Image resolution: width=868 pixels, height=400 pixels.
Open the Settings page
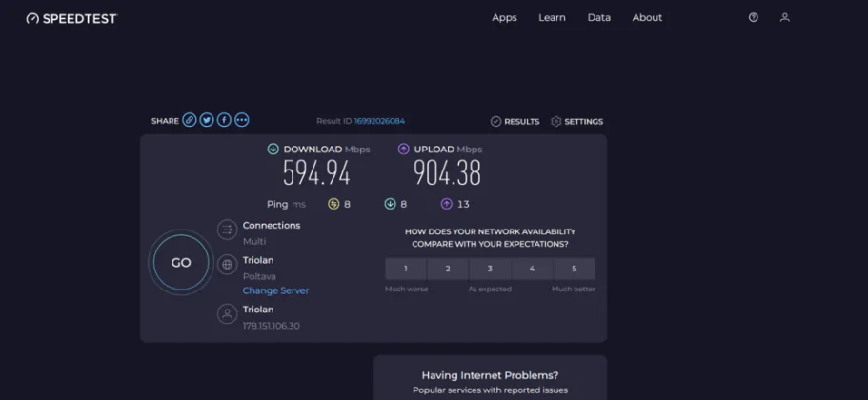(576, 122)
